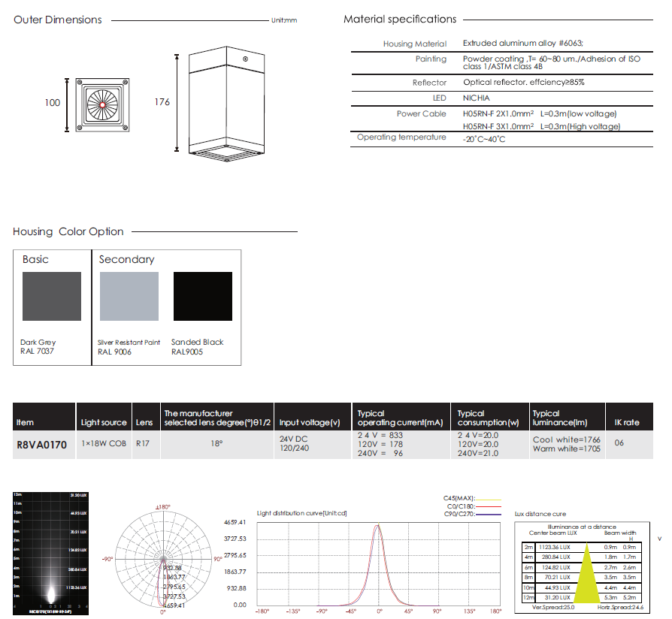
Task: Click the side-view luminaire housing drawing
Action: click(221, 105)
